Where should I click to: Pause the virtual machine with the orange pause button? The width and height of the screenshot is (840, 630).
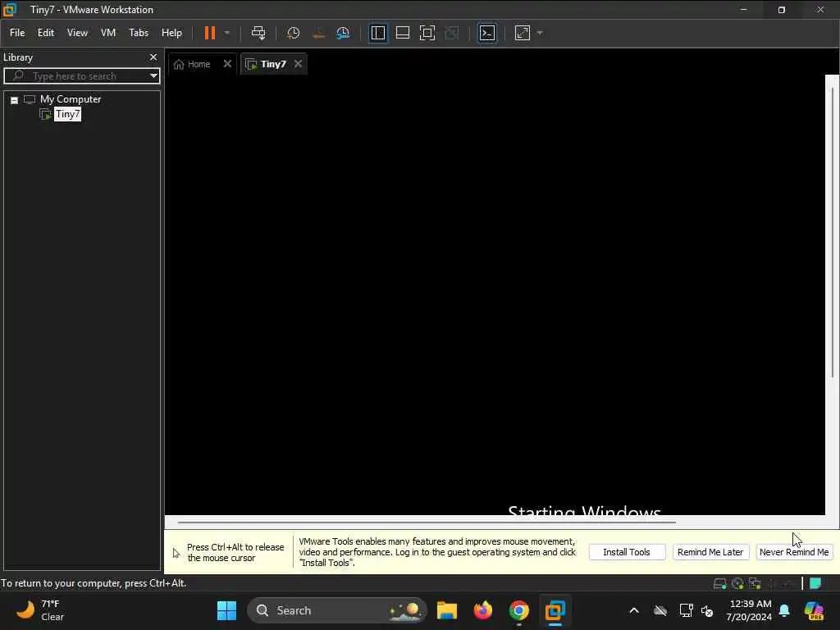tap(209, 33)
